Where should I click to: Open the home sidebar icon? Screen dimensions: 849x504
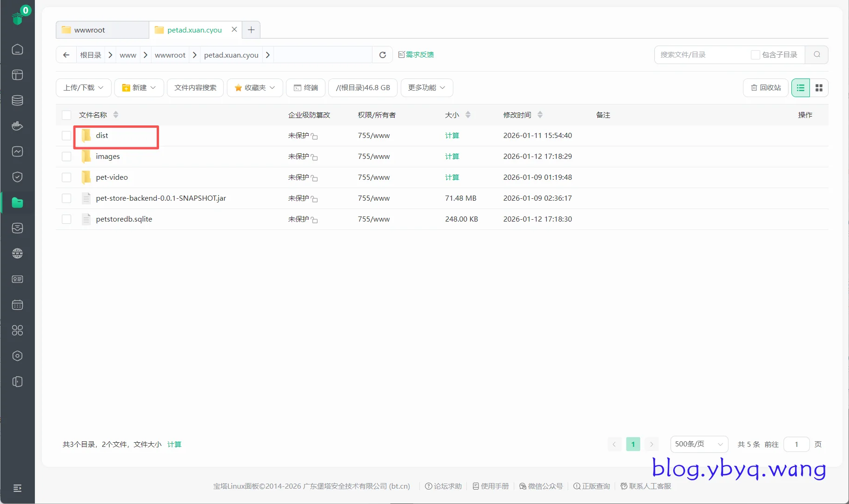click(17, 49)
